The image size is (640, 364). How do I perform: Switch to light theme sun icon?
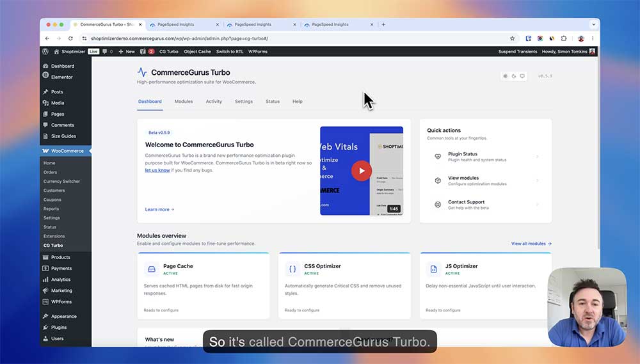coord(506,76)
